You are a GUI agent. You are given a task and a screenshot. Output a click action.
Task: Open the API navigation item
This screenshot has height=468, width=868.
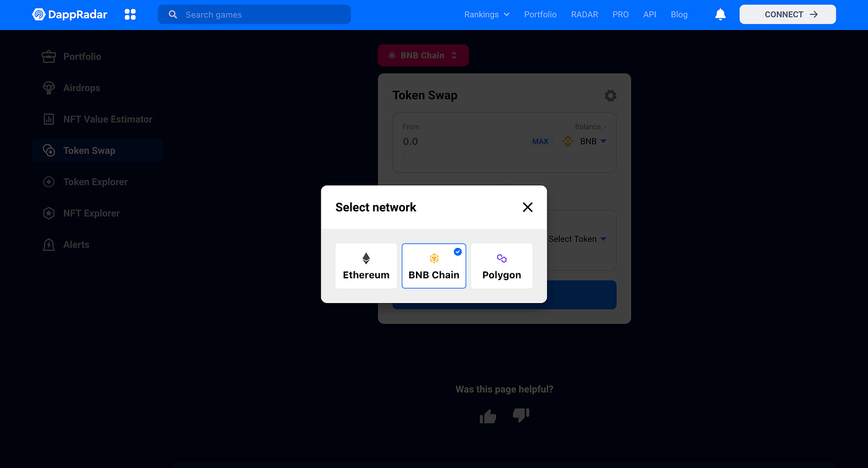650,14
